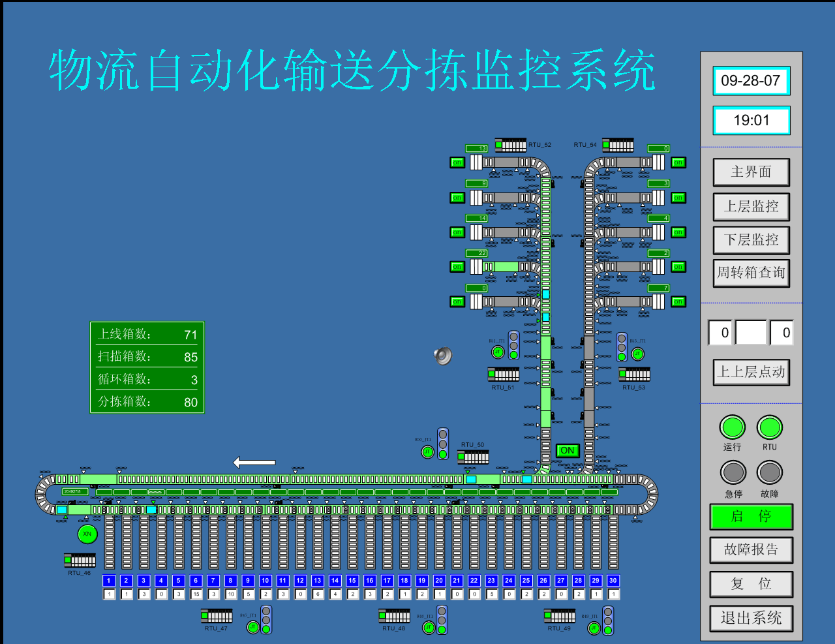Screen dimensions: 835x644
Task: Click the RTU_46 module icon on the left
Action: pos(80,560)
